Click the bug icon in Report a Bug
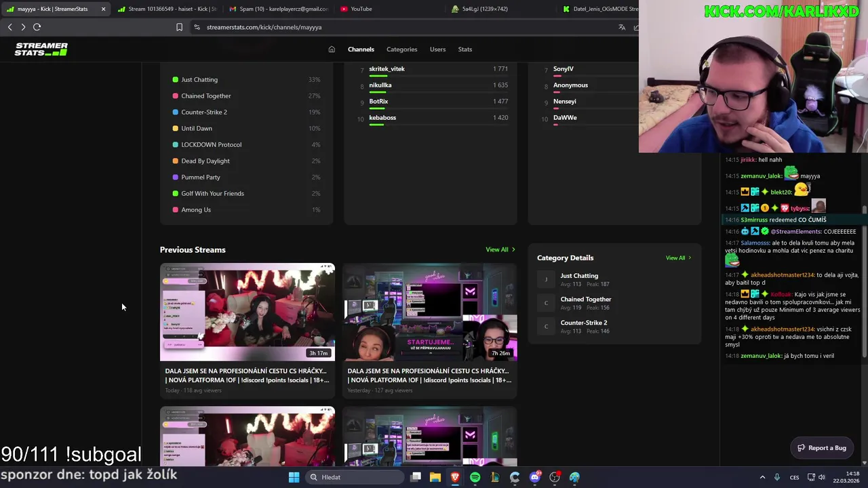Viewport: 868px width, 488px height. coord(801,448)
